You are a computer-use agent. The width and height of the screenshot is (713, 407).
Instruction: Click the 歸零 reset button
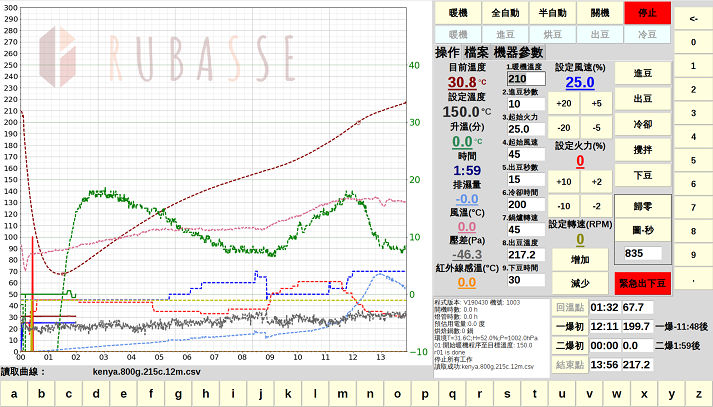pos(643,206)
